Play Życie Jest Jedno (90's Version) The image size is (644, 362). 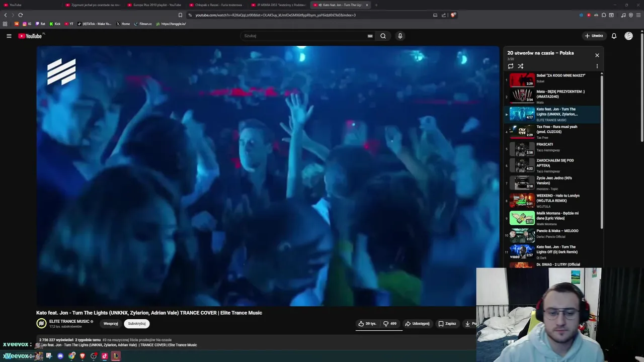pyautogui.click(x=552, y=183)
